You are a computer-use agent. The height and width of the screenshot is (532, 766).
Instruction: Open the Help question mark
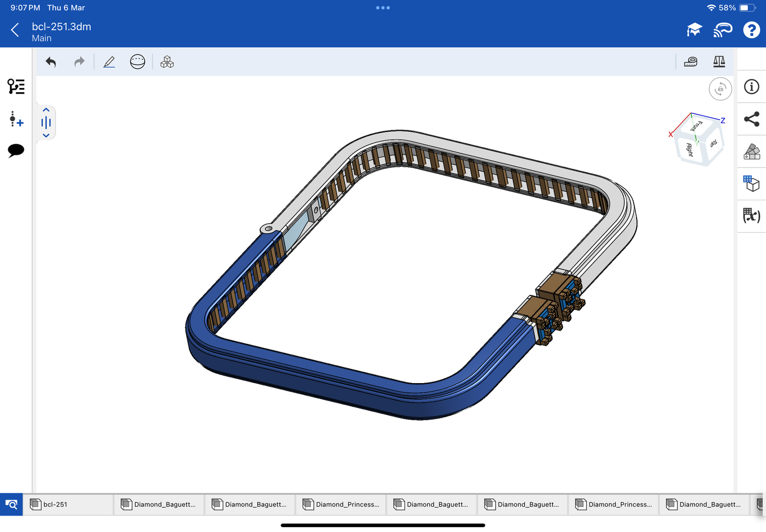pos(751,30)
